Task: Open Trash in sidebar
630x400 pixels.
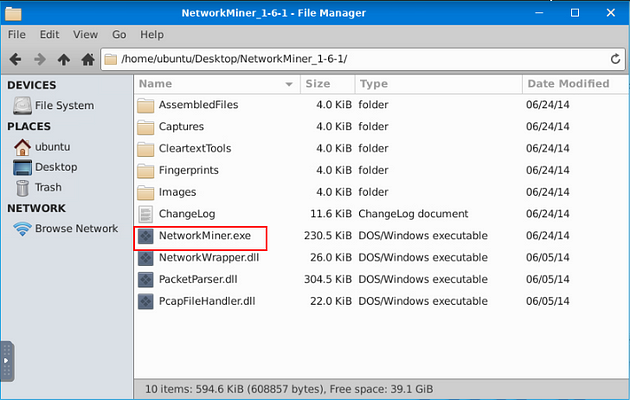Action: point(38,188)
